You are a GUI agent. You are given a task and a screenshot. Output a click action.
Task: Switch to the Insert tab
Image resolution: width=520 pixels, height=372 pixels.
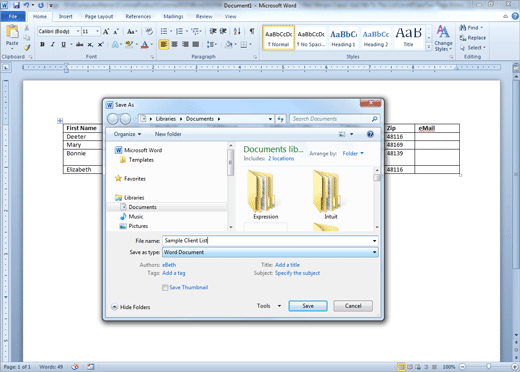pyautogui.click(x=65, y=16)
